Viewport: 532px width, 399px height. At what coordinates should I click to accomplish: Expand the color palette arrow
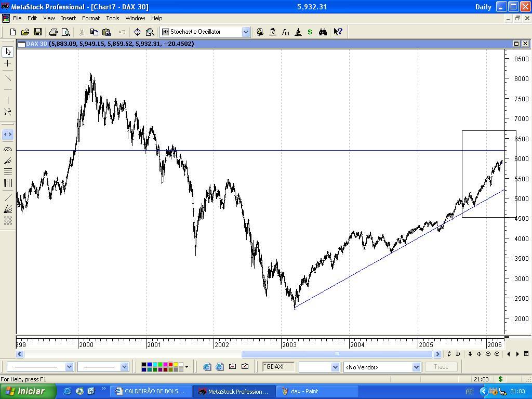click(x=187, y=367)
